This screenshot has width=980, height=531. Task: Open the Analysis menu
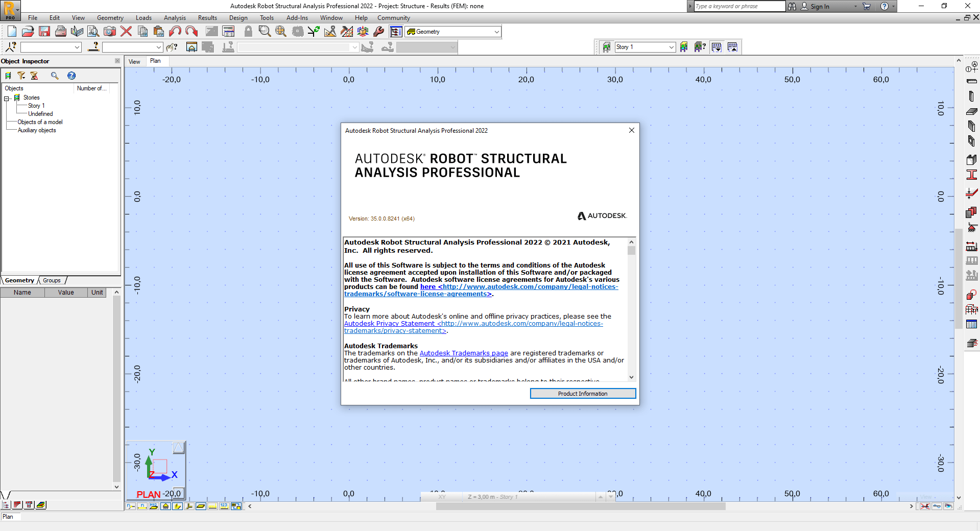[x=175, y=18]
